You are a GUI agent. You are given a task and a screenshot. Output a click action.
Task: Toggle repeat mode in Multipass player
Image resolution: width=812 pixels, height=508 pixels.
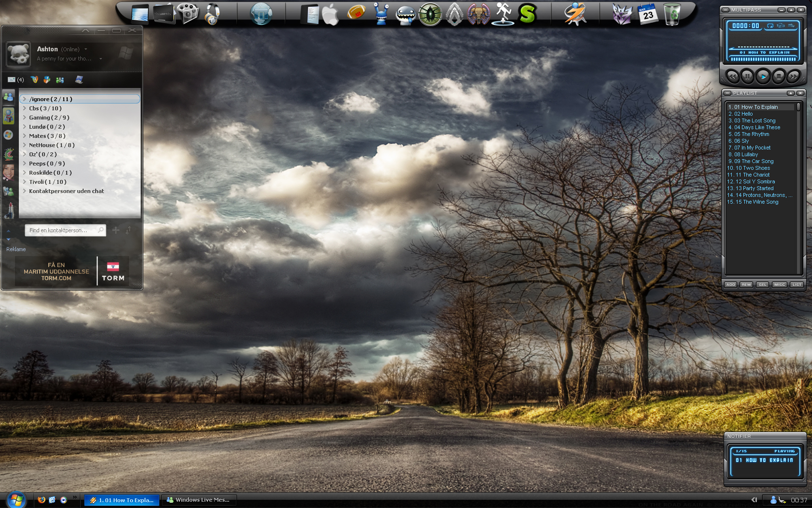pyautogui.click(x=770, y=26)
